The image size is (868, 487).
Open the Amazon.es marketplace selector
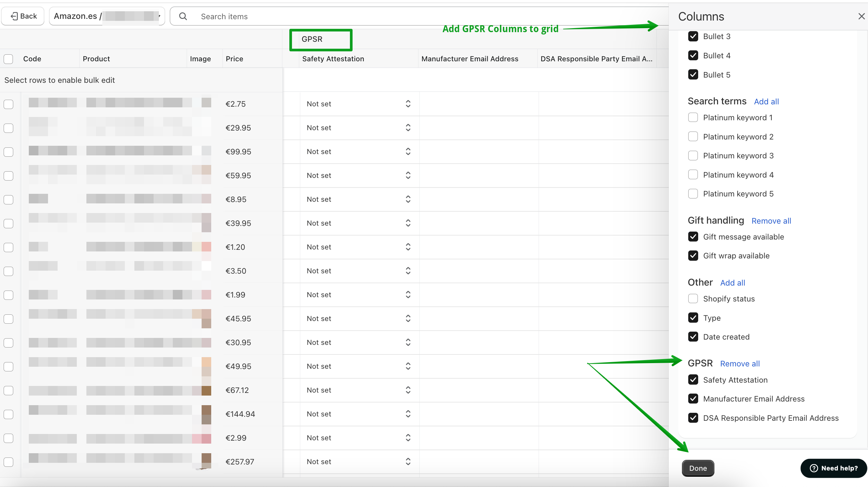[107, 16]
